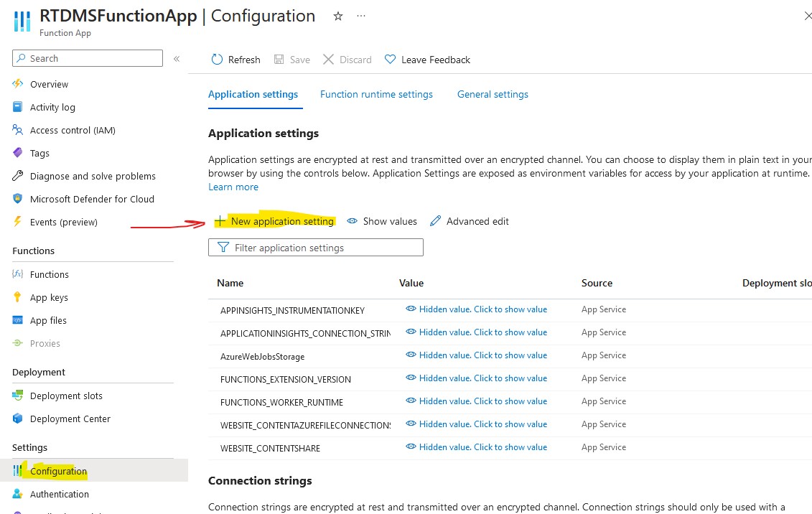Image resolution: width=812 pixels, height=514 pixels.
Task: Click the Tags icon
Action: [x=18, y=153]
